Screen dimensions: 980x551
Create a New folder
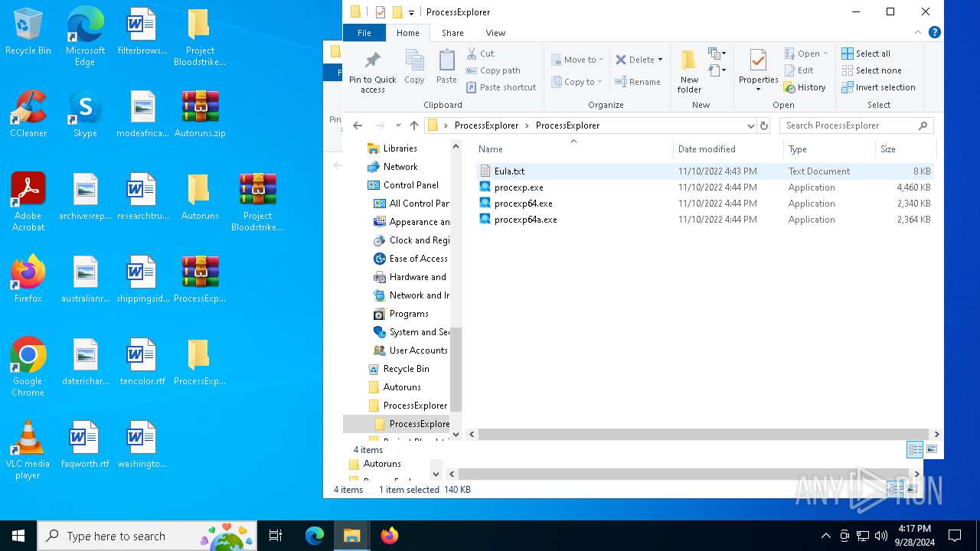[689, 70]
